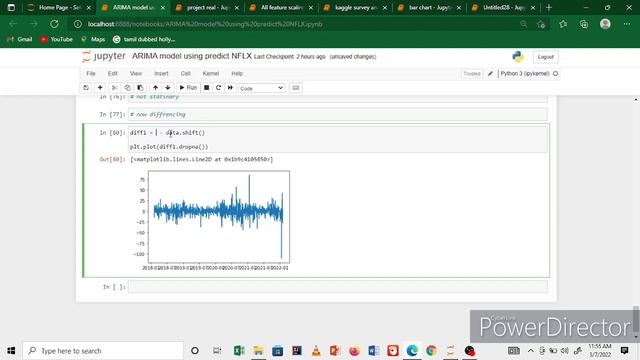640x360 pixels.
Task: Open the cell type dropdown showing Code
Action: (x=261, y=88)
